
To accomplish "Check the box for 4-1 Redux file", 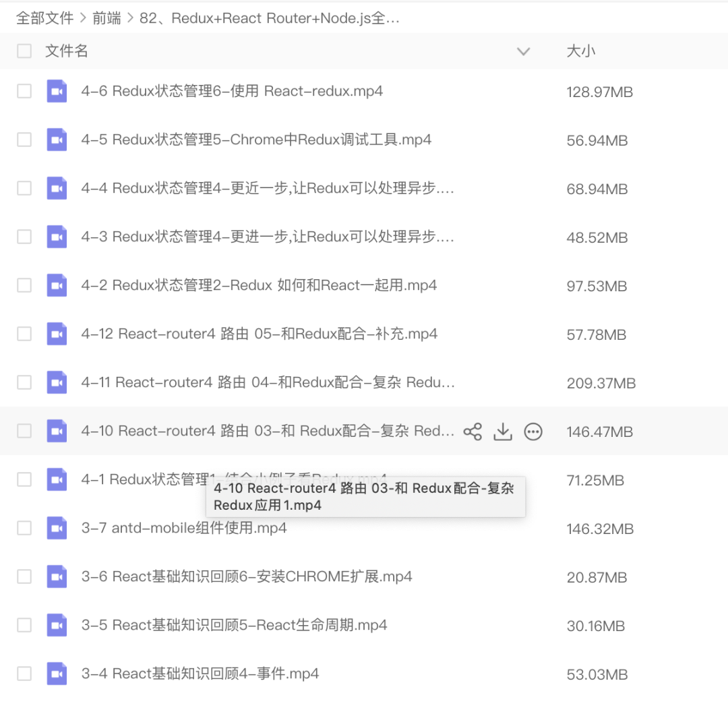I will click(x=24, y=479).
